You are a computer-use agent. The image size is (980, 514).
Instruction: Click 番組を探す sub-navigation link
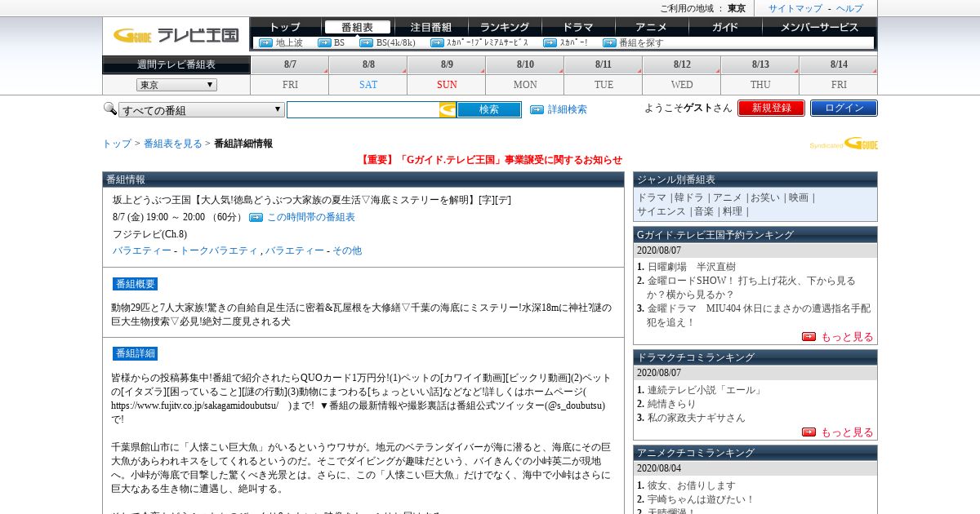[641, 43]
